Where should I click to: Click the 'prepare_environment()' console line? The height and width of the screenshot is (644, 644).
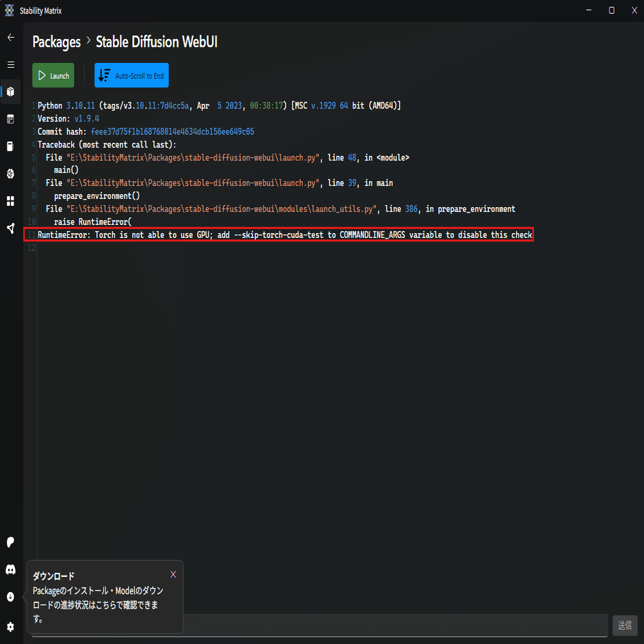[97, 196]
